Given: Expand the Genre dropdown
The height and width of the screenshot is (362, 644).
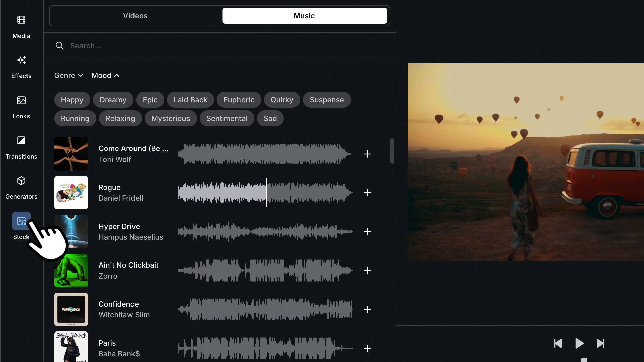Looking at the screenshot, I should tap(68, 75).
